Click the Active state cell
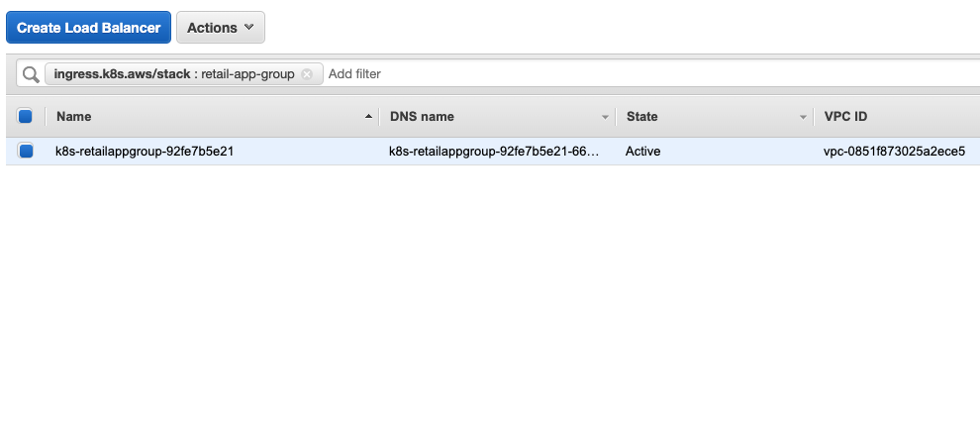Viewport: 980px width, 429px height. click(x=642, y=151)
